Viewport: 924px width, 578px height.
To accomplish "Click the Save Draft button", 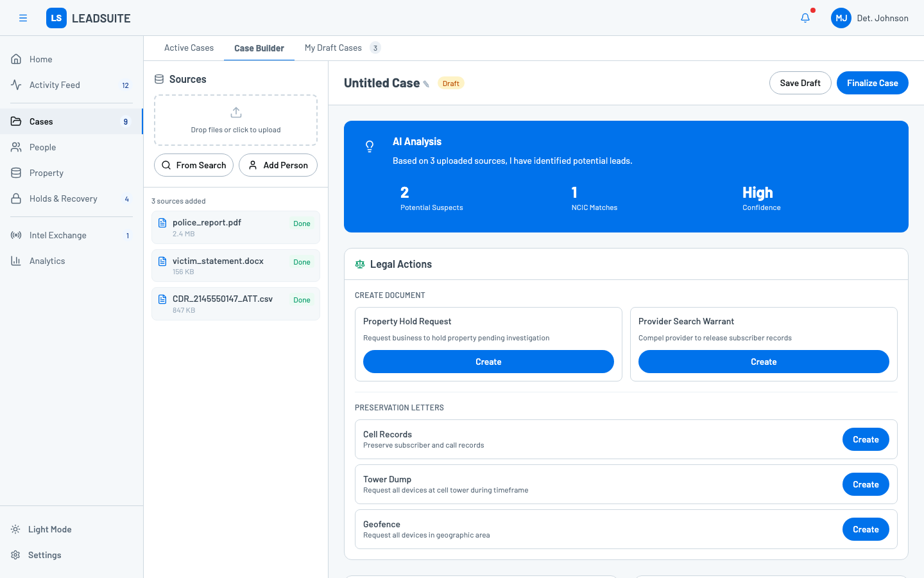I will [x=800, y=83].
